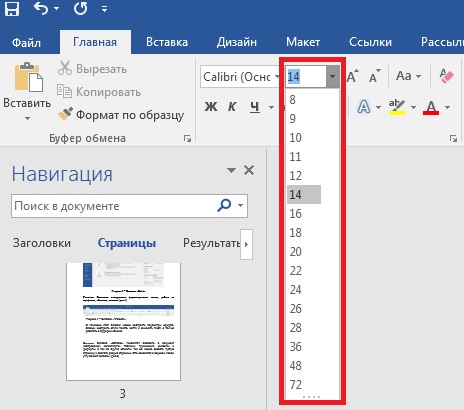Undo the last action

point(41,8)
